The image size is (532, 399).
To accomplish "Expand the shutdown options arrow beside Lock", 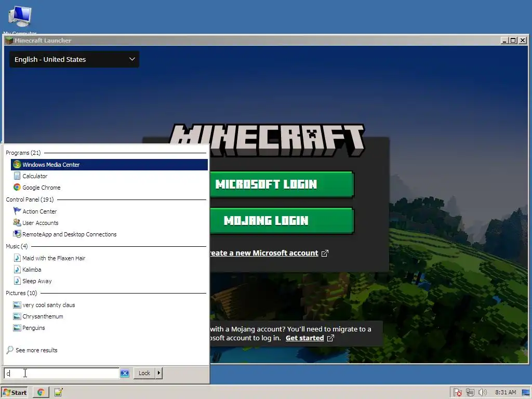I will (x=159, y=373).
